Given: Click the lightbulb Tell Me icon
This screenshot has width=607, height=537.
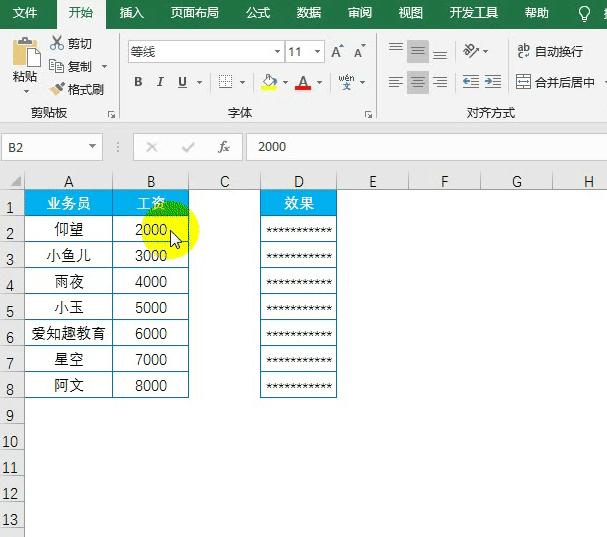Looking at the screenshot, I should (x=584, y=14).
